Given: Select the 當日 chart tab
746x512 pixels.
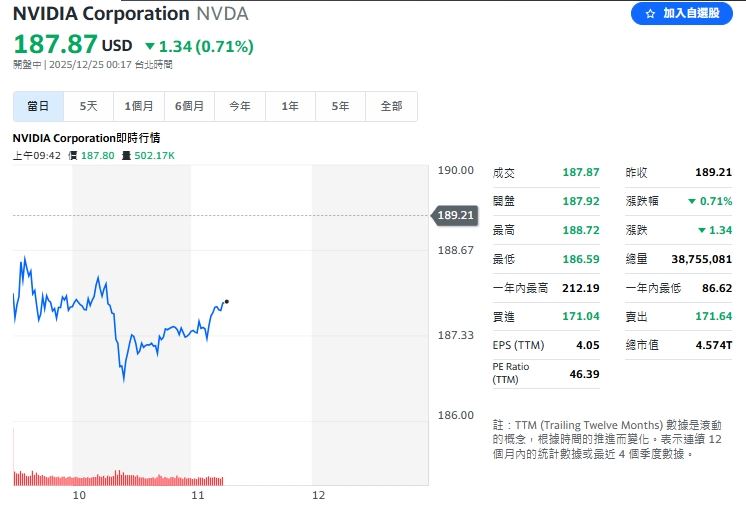Looking at the screenshot, I should tap(38, 106).
